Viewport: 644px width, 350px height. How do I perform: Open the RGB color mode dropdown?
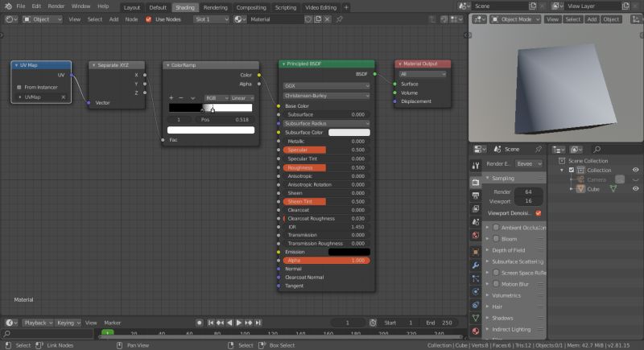coord(217,98)
